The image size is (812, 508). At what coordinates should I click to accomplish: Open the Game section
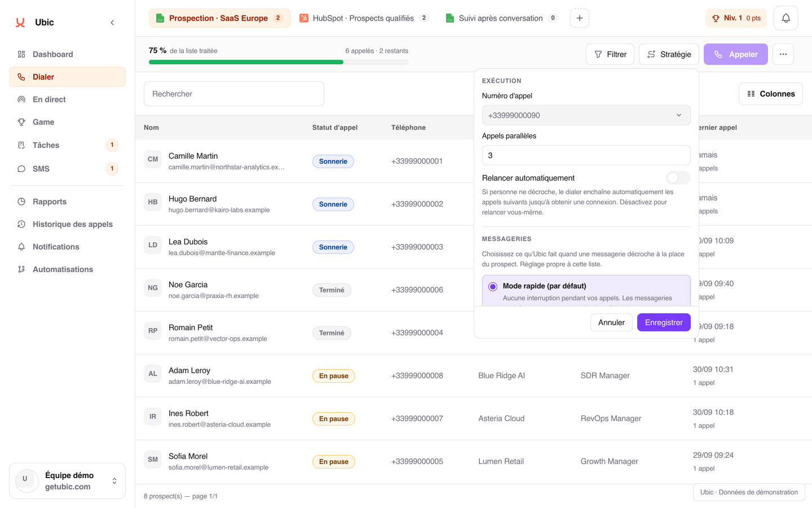(67, 122)
